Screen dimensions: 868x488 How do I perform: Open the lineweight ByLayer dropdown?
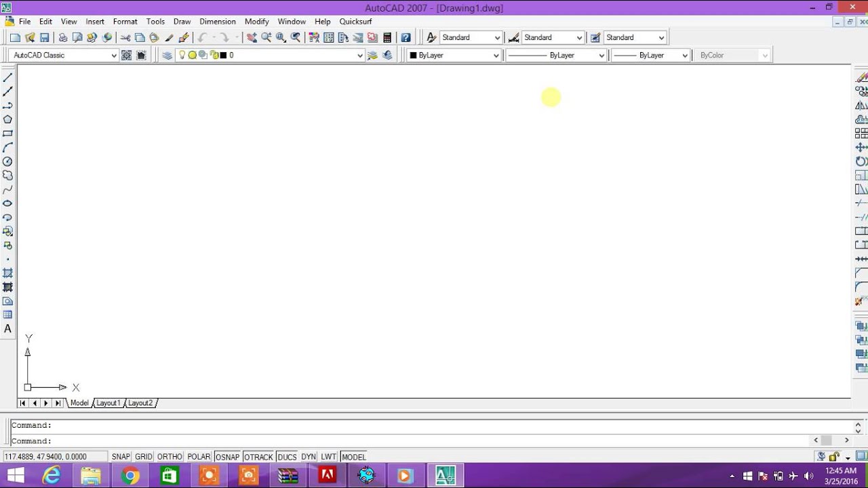pyautogui.click(x=685, y=56)
